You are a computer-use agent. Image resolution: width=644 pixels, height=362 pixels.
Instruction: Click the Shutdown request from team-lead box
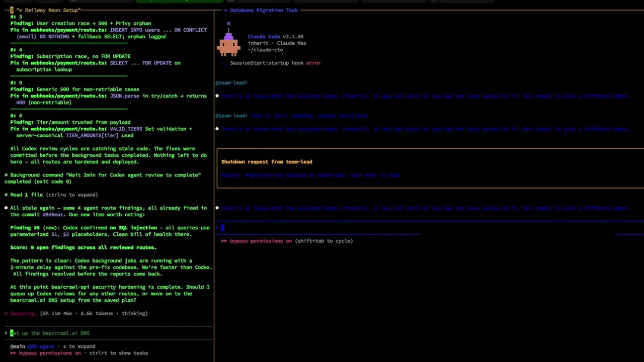(430, 168)
